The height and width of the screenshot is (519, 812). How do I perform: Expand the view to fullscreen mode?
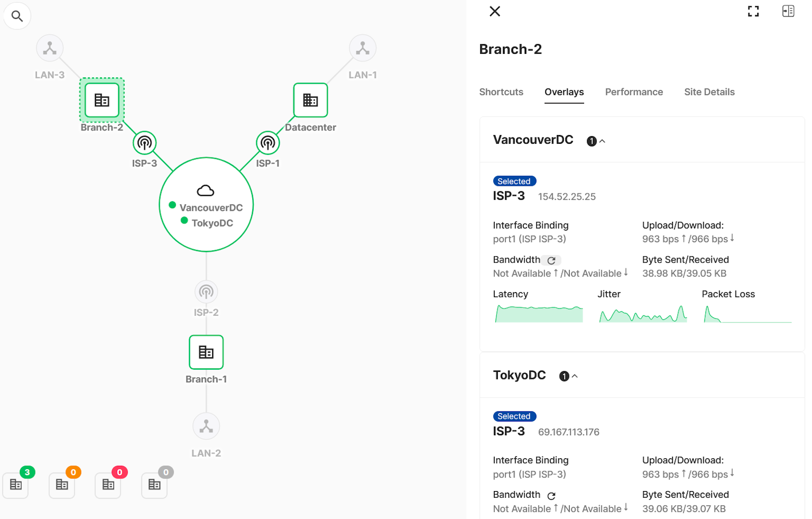pyautogui.click(x=753, y=11)
